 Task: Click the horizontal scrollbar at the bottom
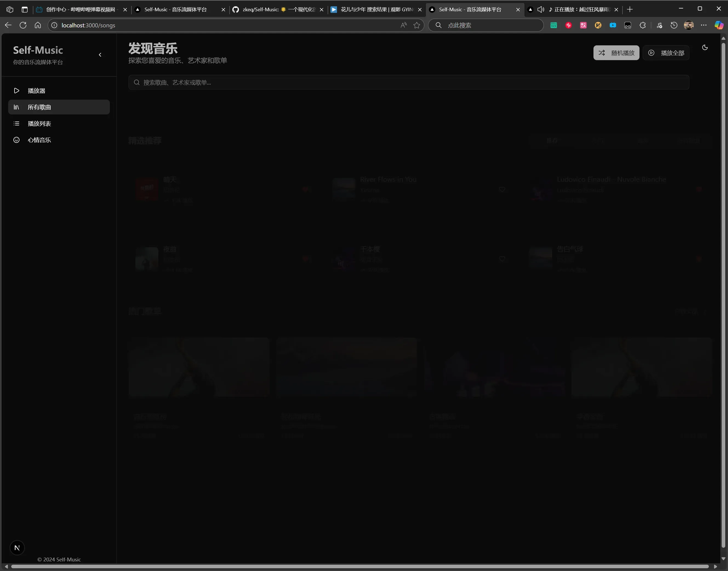pos(360,566)
